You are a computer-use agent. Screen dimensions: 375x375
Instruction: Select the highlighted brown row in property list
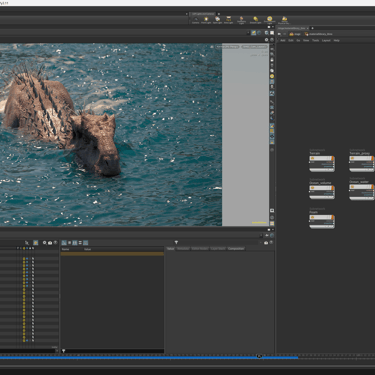pos(112,254)
